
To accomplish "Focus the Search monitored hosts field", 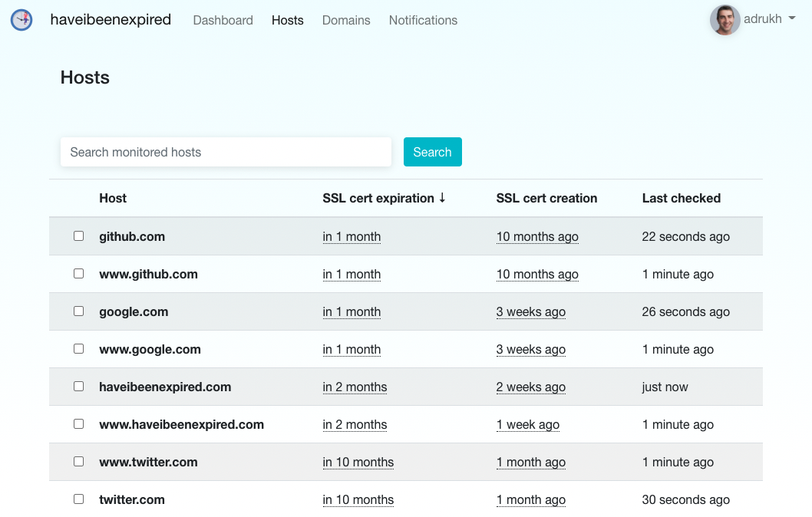I will (226, 152).
